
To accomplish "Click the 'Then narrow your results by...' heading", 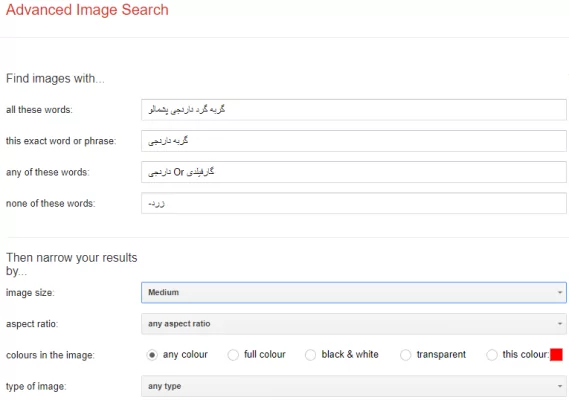I will [x=71, y=264].
